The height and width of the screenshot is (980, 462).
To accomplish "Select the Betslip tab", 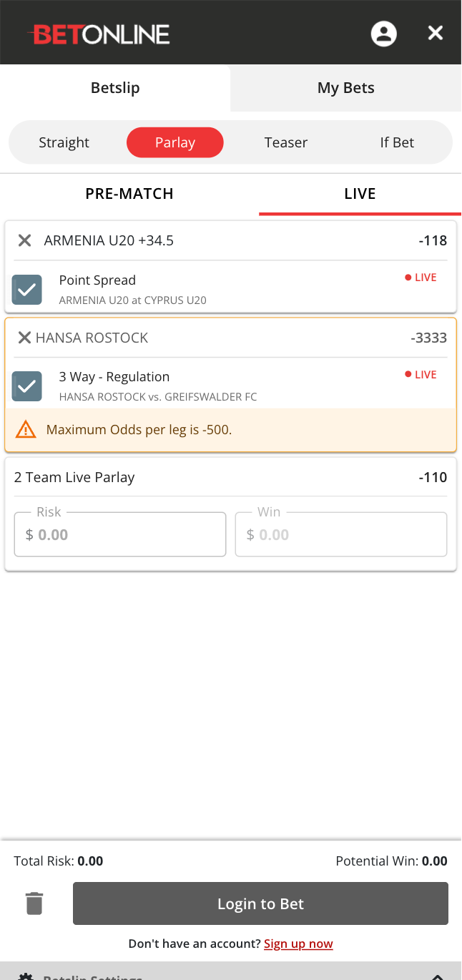I will 115,88.
